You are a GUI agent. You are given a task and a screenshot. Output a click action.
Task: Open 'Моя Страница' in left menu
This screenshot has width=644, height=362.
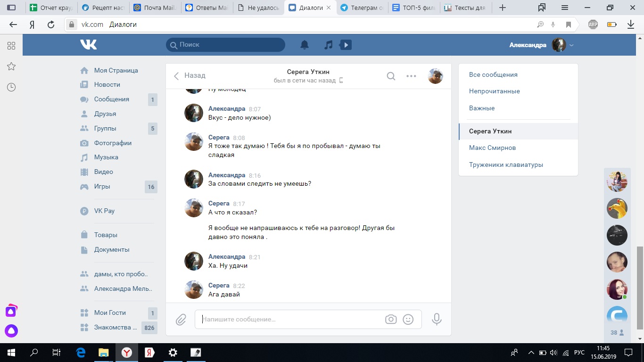click(x=116, y=70)
